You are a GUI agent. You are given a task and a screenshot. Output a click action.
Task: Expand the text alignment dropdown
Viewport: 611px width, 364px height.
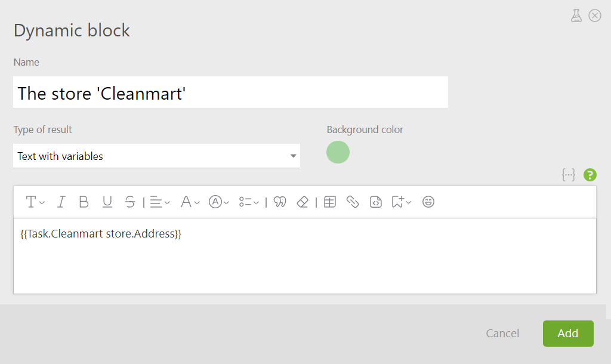click(x=160, y=202)
